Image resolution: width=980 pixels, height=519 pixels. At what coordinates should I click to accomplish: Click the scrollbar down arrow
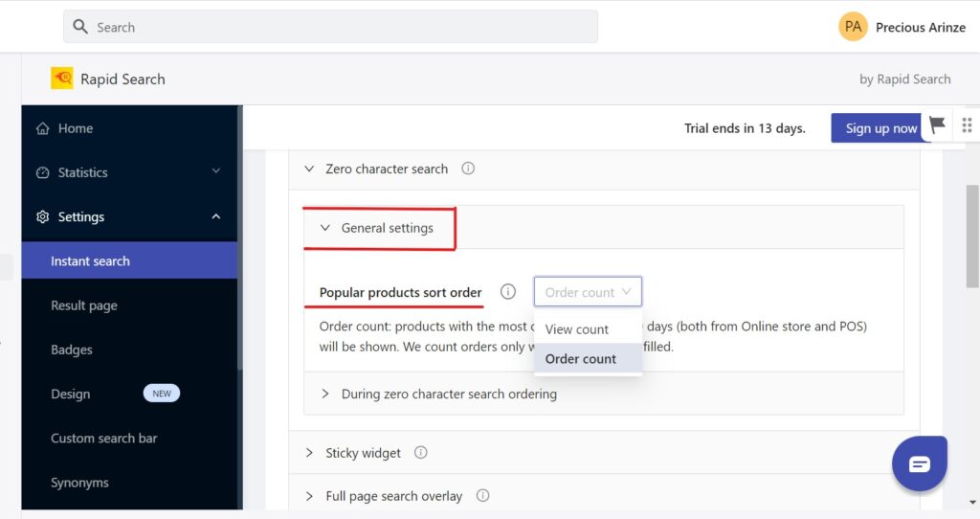coord(972,502)
